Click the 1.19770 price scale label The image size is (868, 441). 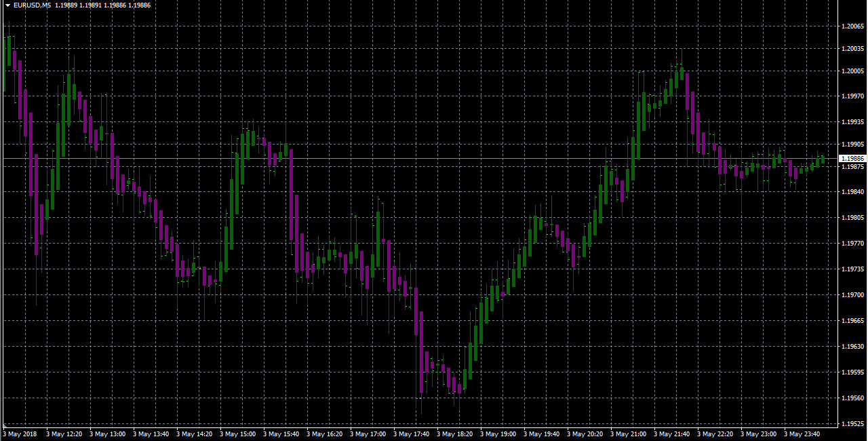point(852,244)
